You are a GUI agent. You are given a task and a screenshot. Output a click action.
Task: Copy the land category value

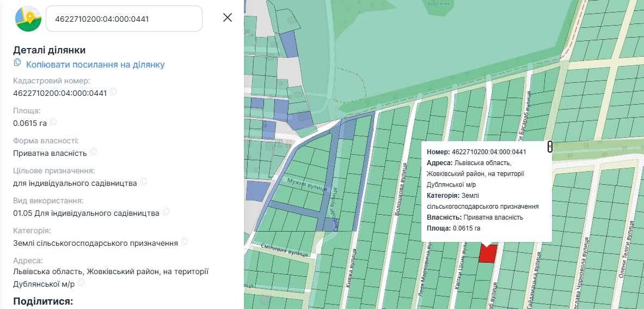[x=185, y=242]
